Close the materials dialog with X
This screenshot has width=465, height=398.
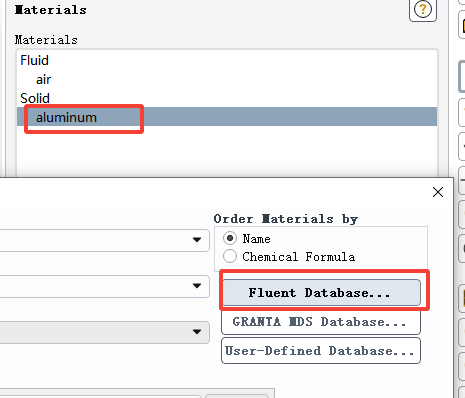438,192
